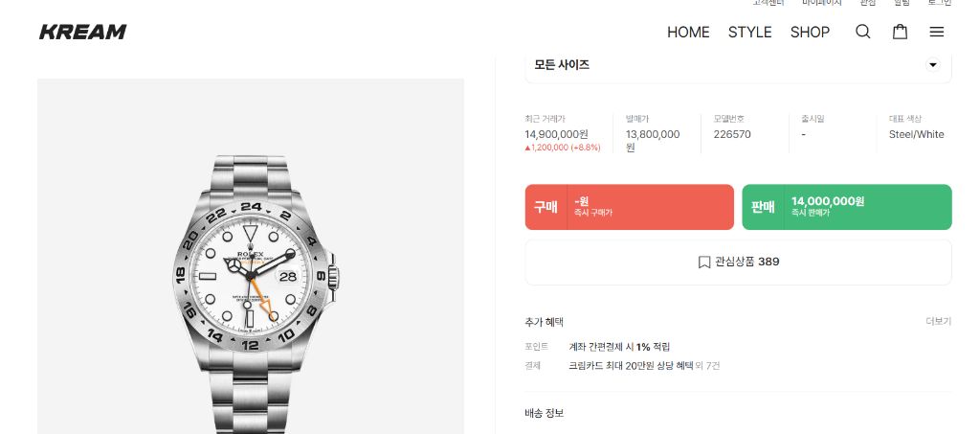
Task: Click the 관심 link in top bar
Action: tap(867, 3)
